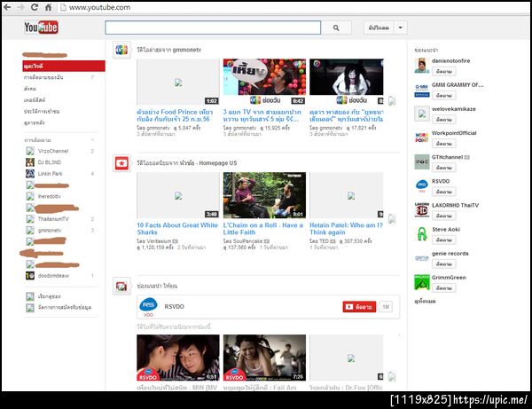Subscribe to Steve Aoki

tap(444, 240)
